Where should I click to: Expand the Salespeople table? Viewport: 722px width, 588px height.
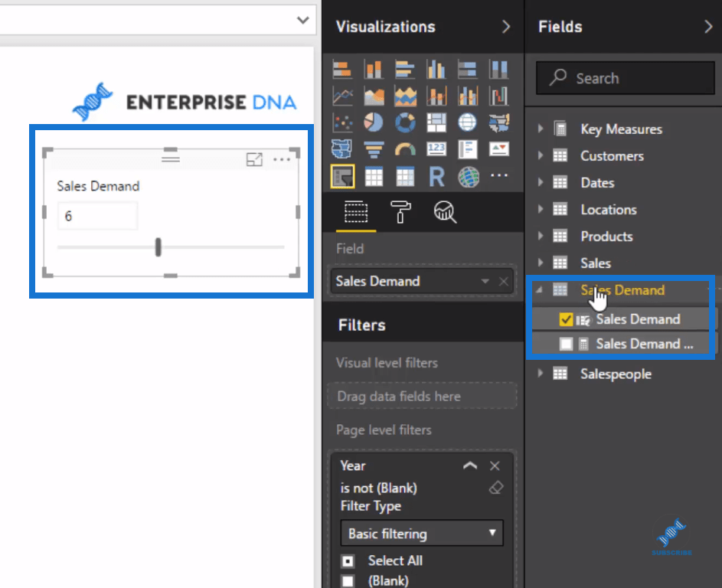pos(541,374)
